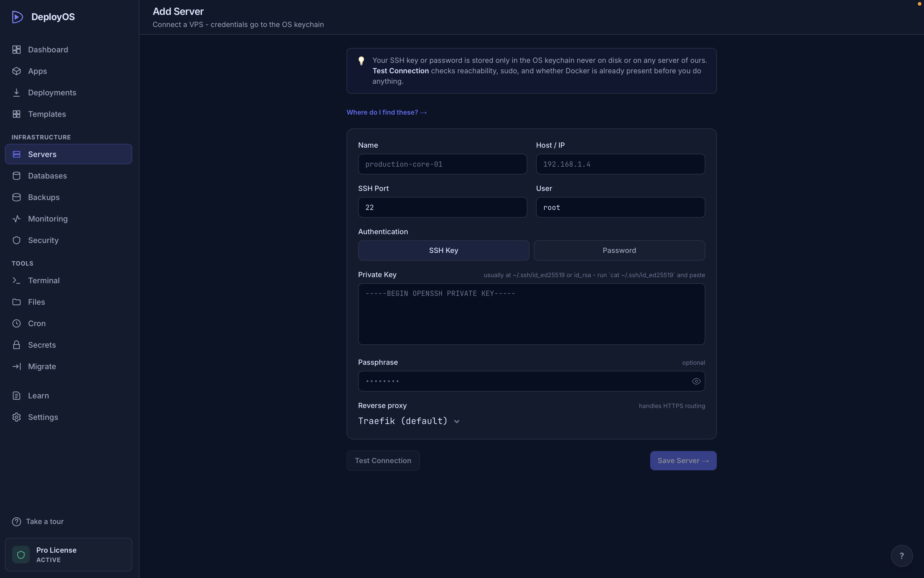Click the Databases cylinder icon
Viewport: 924px width, 578px height.
point(17,176)
